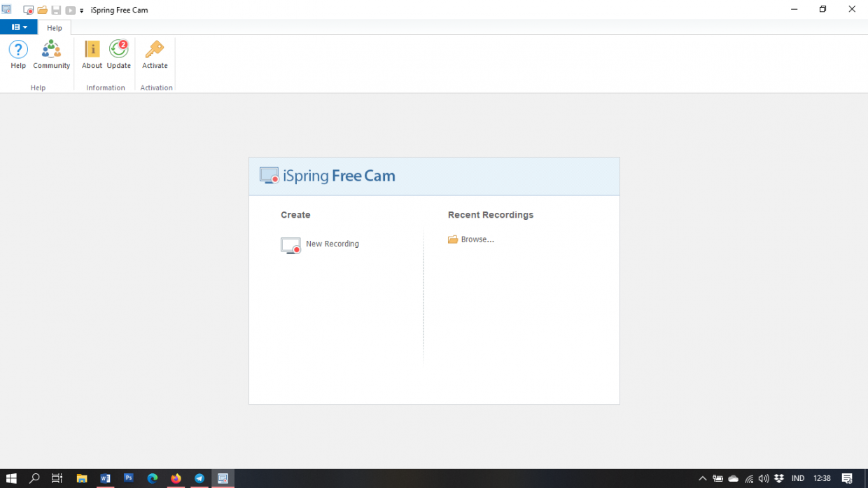Open Firefox from the taskbar

pos(176,479)
